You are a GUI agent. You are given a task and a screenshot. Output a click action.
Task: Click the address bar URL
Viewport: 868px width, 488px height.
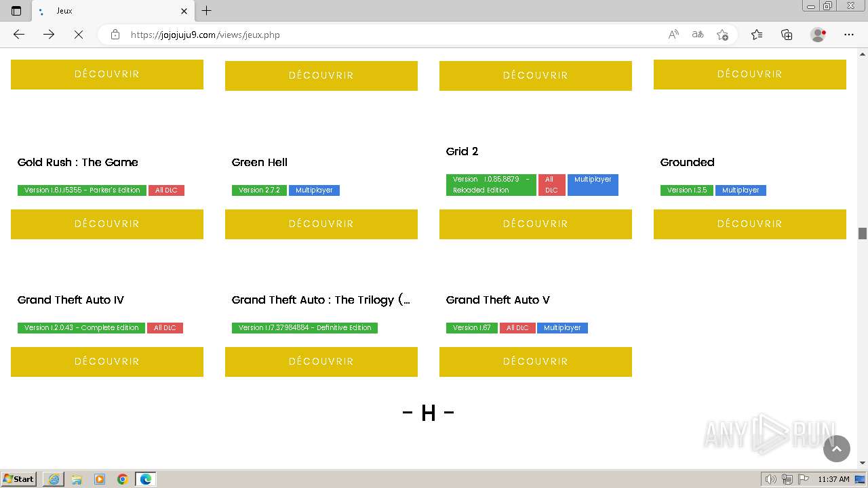(205, 35)
